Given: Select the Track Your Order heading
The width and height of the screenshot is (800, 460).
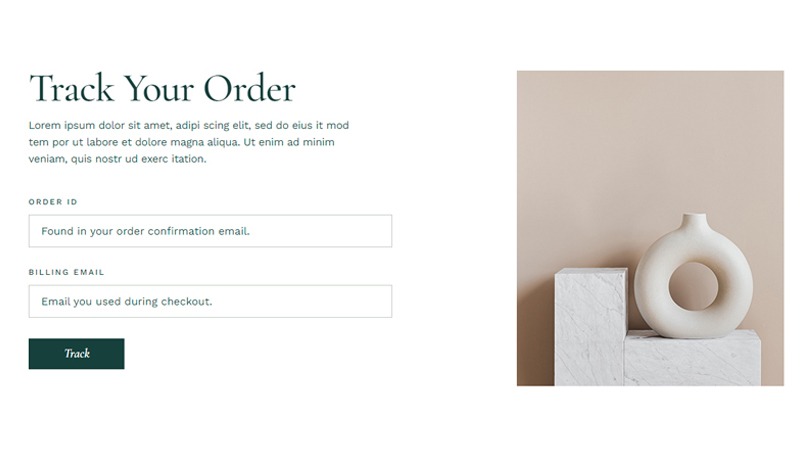Looking at the screenshot, I should click(x=162, y=89).
